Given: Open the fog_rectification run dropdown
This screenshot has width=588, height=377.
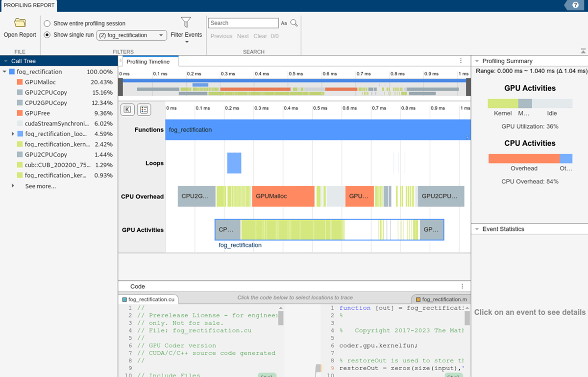Looking at the screenshot, I should pyautogui.click(x=131, y=35).
